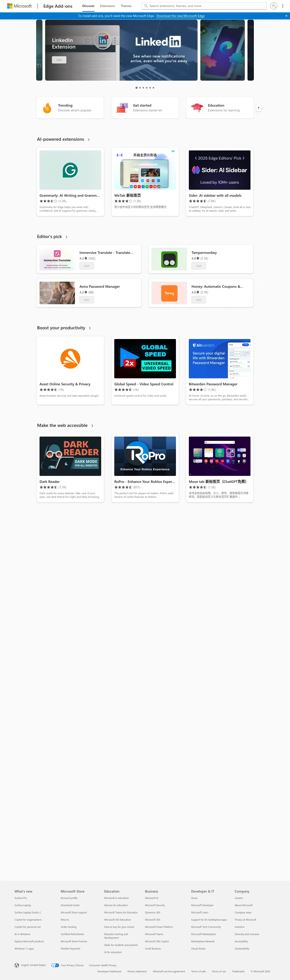Click Get button on LinkedIn Extension banner
The image size is (290, 980).
(x=59, y=60)
